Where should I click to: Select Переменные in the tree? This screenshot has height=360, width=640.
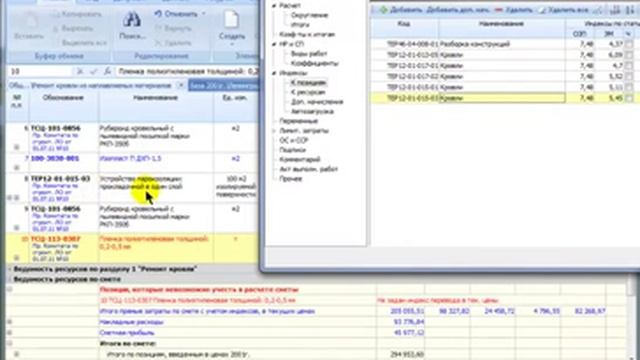[298, 121]
